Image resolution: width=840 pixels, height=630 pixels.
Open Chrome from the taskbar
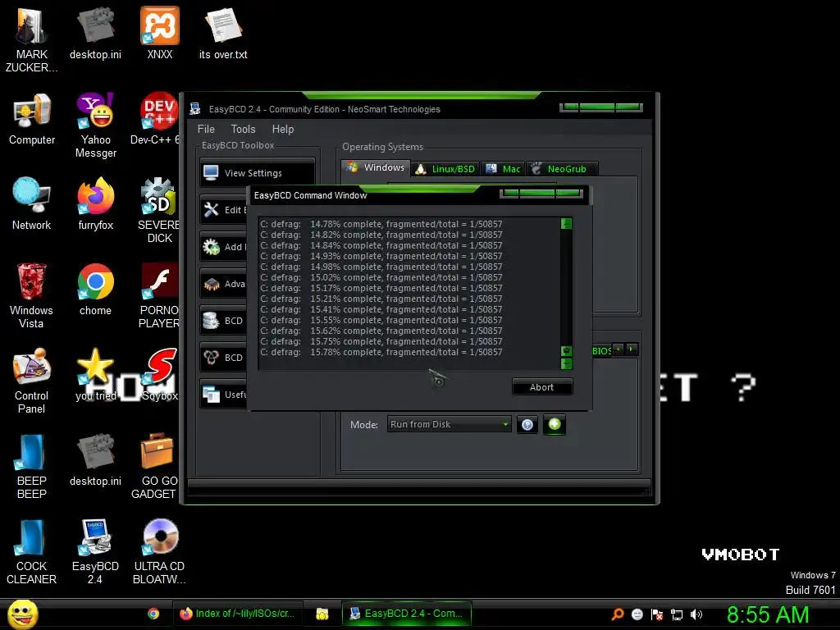pos(153,614)
